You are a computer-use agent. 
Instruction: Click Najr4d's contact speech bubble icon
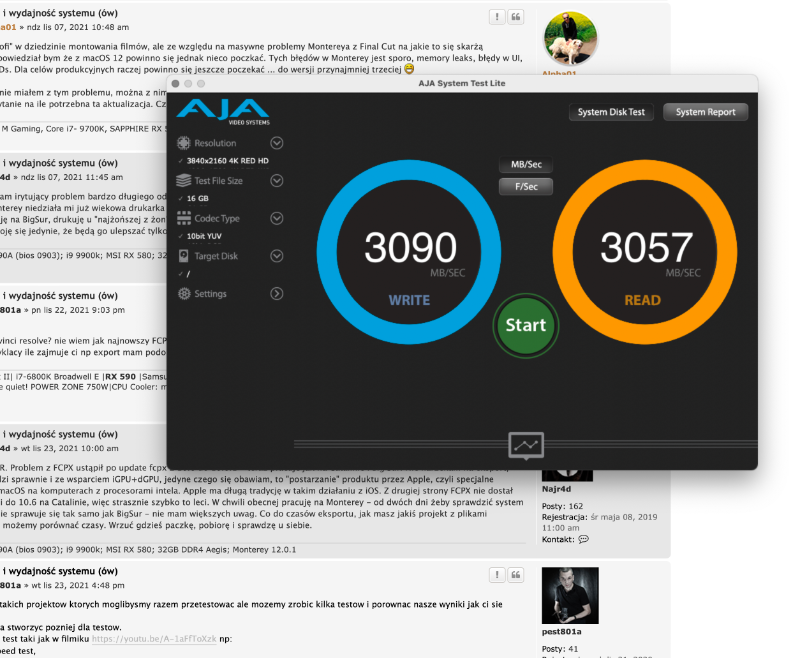pos(584,539)
